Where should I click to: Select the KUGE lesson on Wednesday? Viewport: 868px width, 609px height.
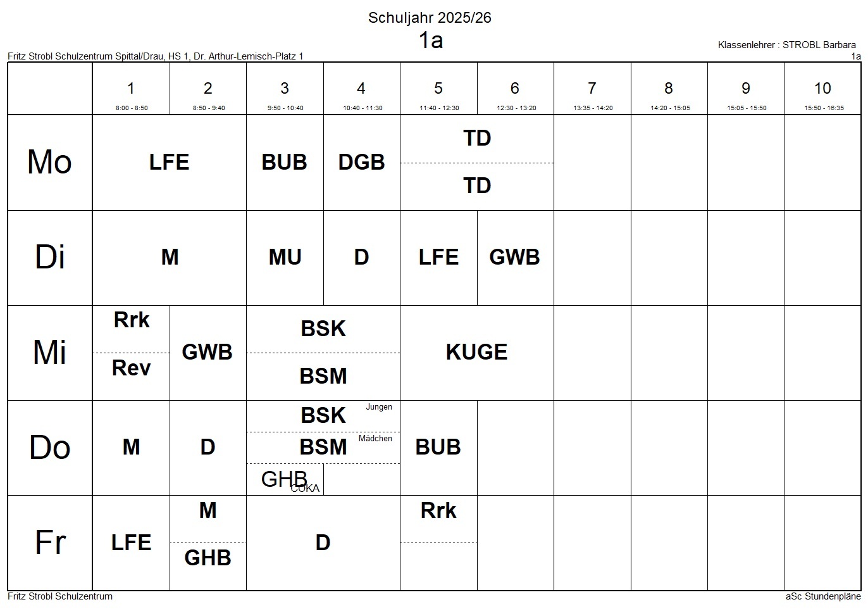coord(476,352)
